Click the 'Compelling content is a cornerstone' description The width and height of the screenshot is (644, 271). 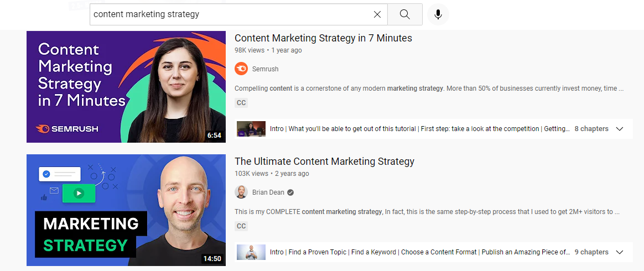[x=429, y=88]
